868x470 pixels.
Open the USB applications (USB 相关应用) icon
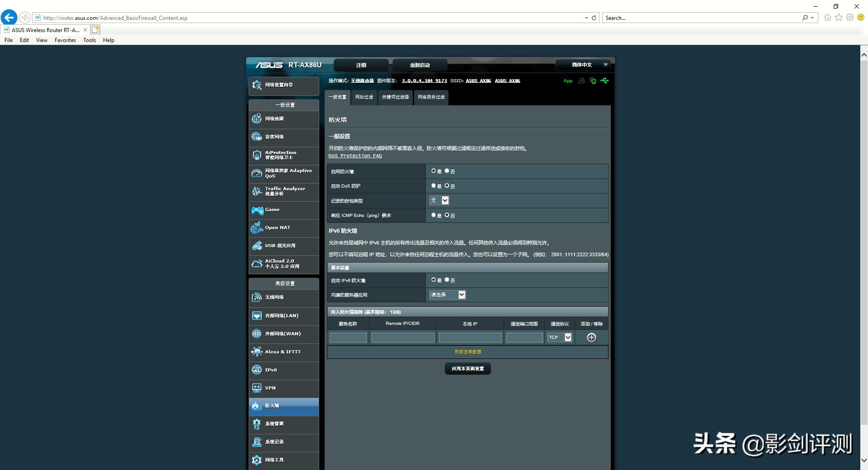(x=257, y=245)
